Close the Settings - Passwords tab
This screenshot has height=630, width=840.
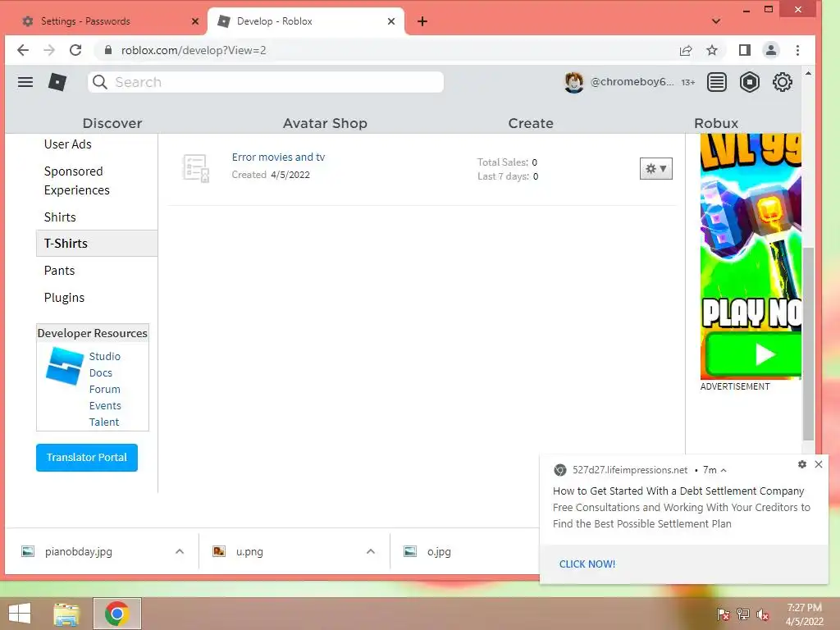(x=195, y=21)
